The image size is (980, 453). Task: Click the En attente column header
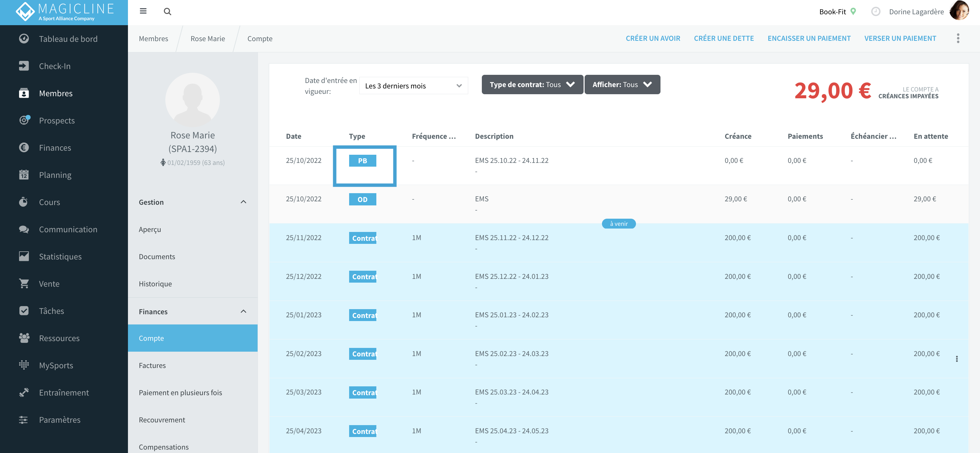[931, 136]
